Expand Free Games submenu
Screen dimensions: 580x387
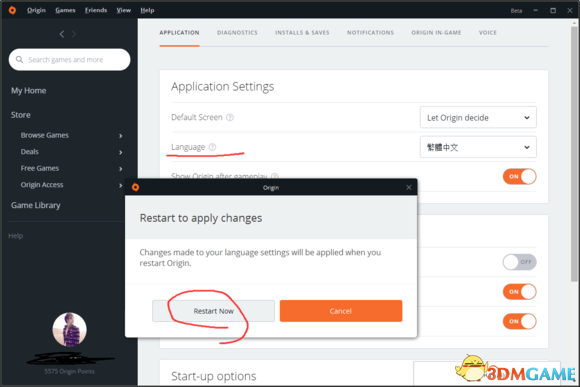pyautogui.click(x=121, y=169)
